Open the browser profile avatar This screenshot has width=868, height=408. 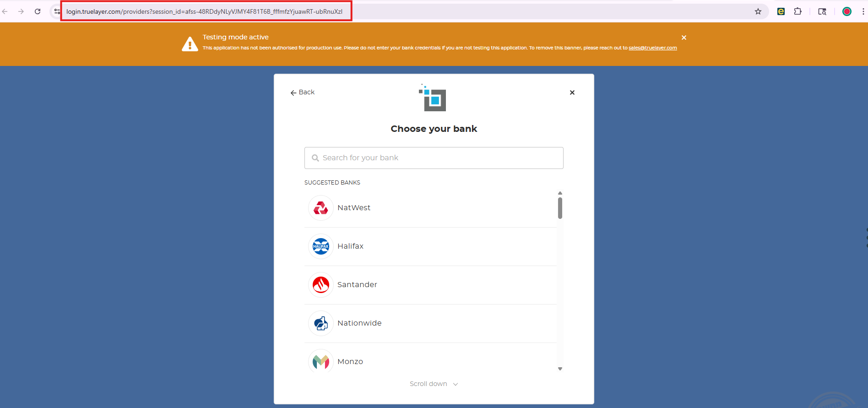[x=847, y=11]
